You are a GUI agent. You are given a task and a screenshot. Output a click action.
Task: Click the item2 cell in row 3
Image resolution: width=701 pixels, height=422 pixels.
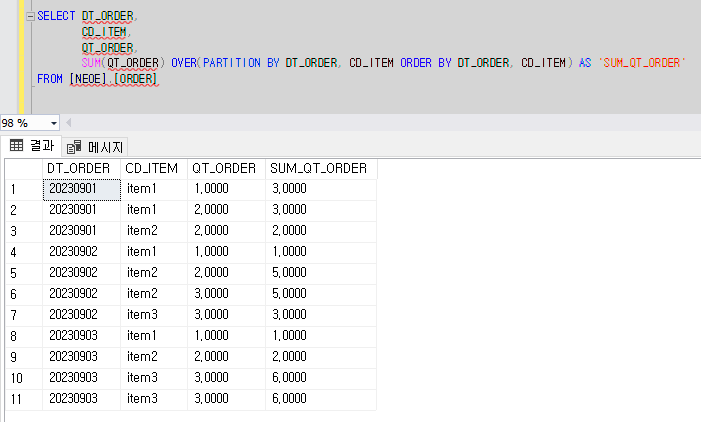tap(154, 232)
